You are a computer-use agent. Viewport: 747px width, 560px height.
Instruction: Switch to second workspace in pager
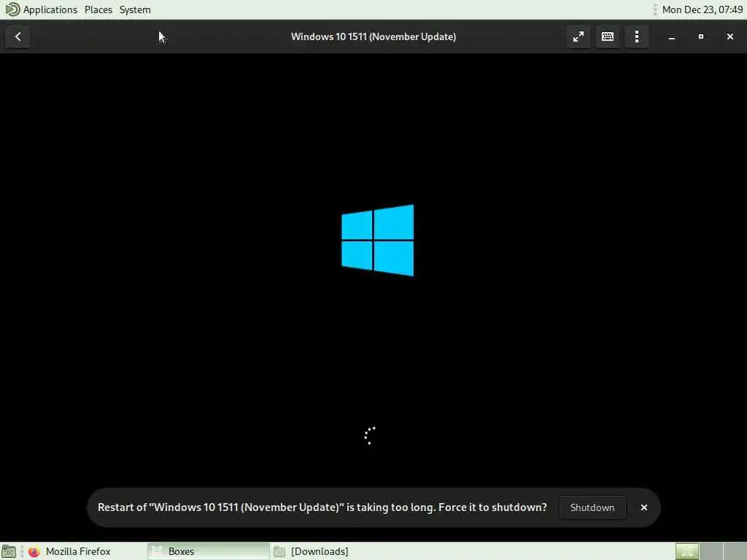tap(711, 551)
